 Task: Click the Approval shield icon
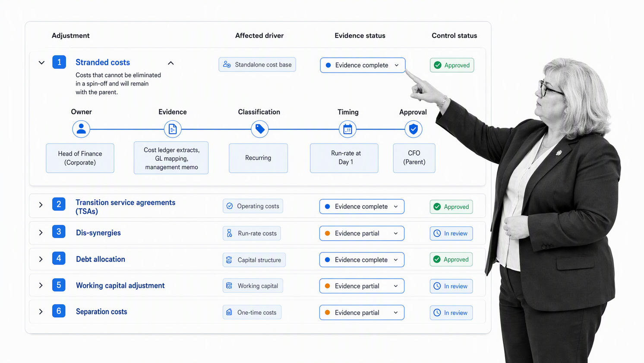point(413,129)
